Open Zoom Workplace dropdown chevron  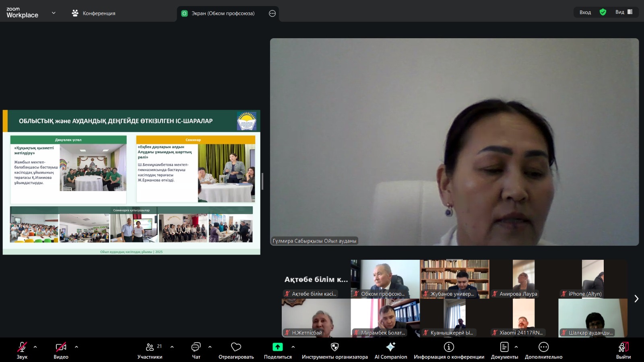54,13
